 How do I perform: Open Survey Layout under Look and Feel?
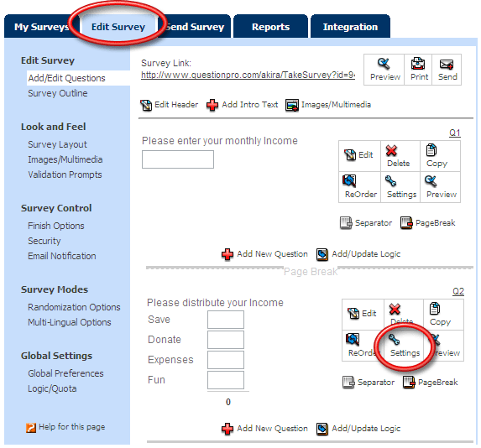click(x=57, y=144)
